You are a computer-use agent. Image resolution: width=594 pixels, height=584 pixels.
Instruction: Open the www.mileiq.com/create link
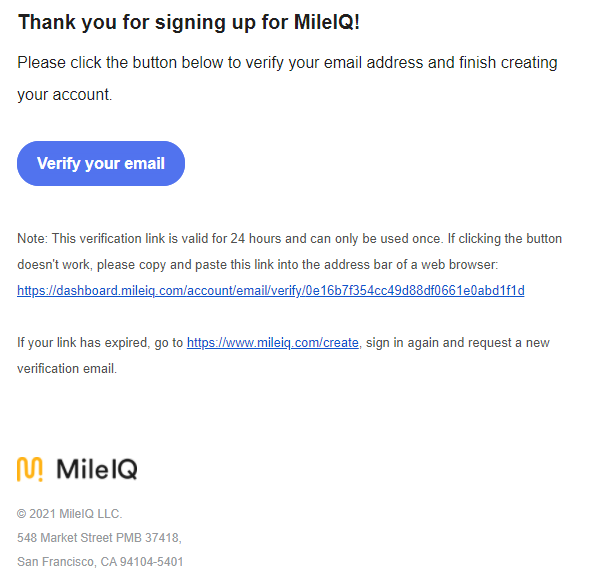click(x=273, y=342)
